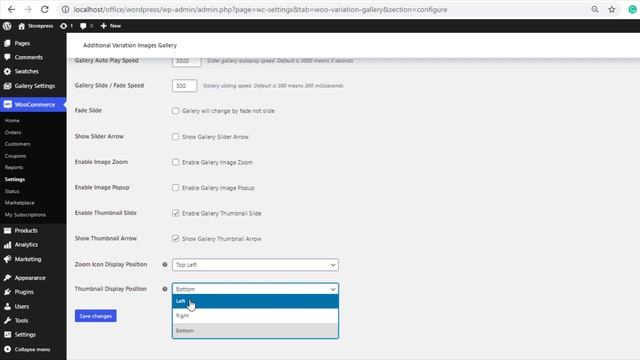640x360 pixels.
Task: Open the comments bubble in the admin bar
Action: click(x=86, y=26)
